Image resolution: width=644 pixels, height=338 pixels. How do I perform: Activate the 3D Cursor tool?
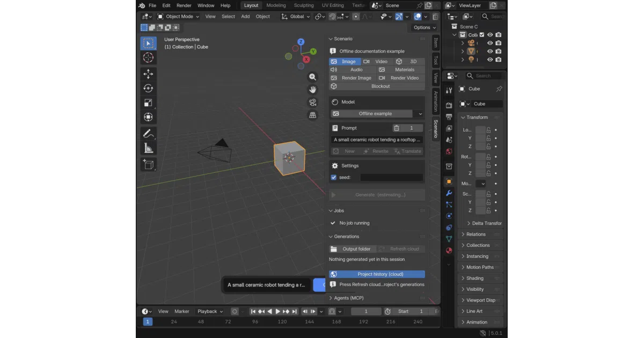(148, 57)
